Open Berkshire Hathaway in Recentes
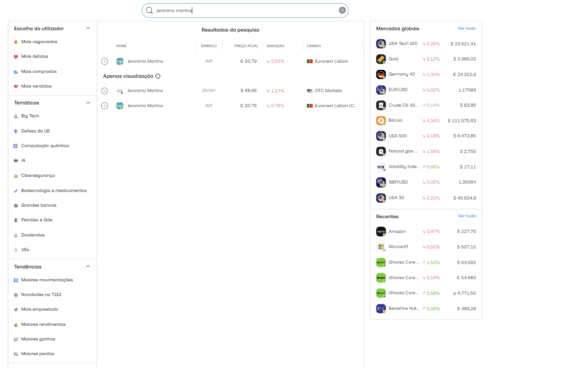 click(426, 308)
